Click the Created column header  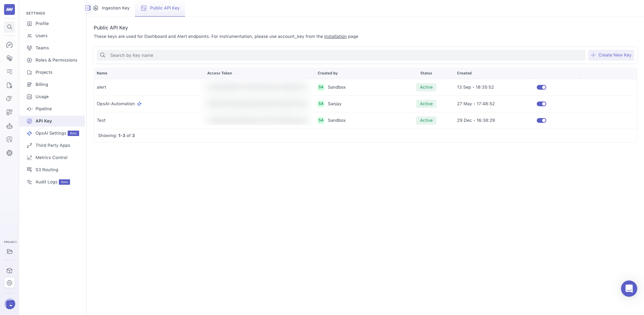pos(464,73)
